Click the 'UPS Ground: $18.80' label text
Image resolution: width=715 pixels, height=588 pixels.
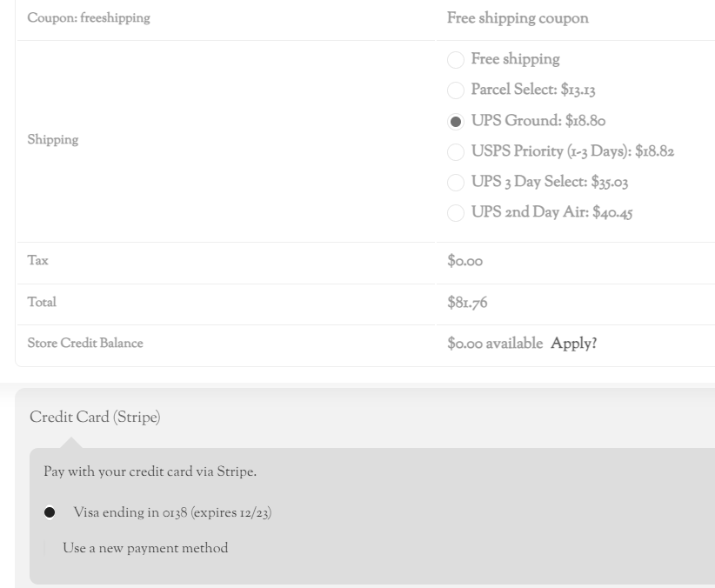click(x=538, y=121)
